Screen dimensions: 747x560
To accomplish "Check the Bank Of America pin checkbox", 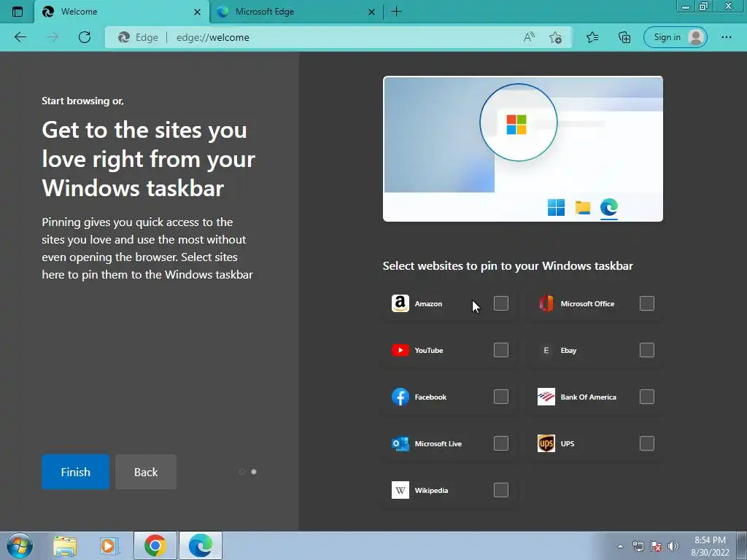I will point(647,397).
